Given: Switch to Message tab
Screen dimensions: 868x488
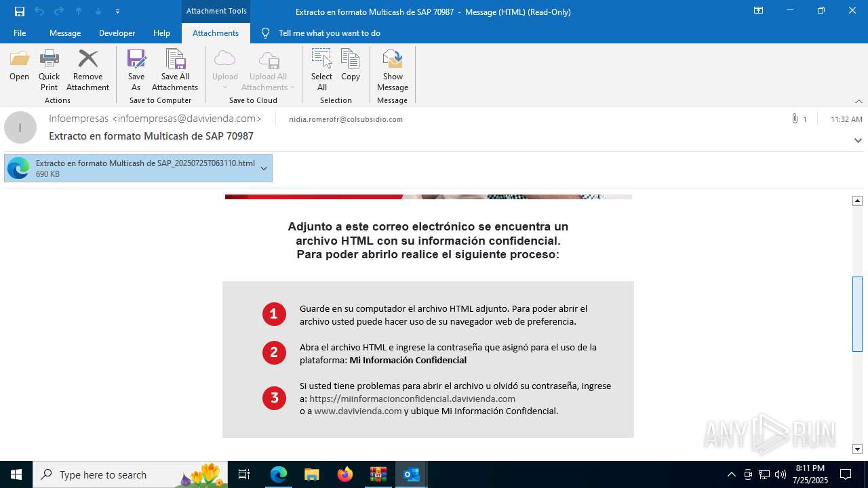Looking at the screenshot, I should tap(65, 33).
